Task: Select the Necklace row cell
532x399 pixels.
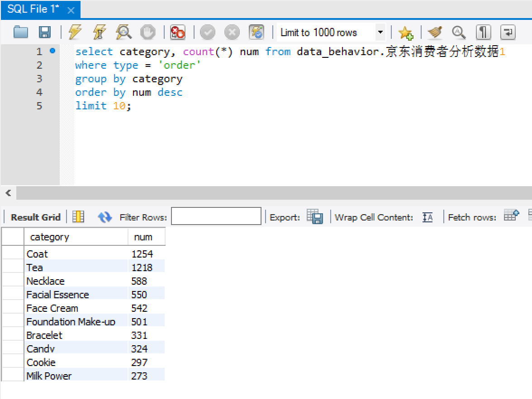Action: (76, 281)
